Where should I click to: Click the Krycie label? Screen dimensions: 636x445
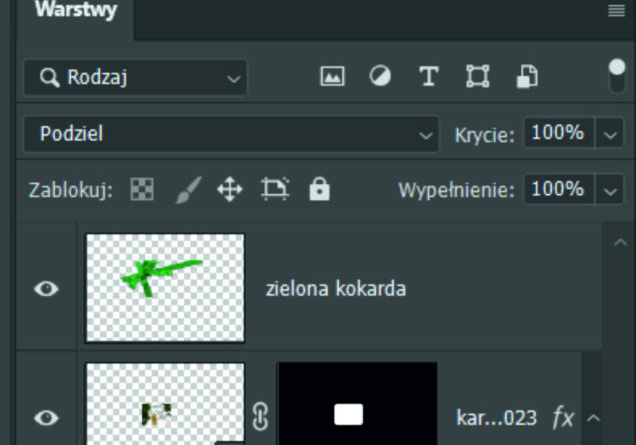tap(484, 135)
